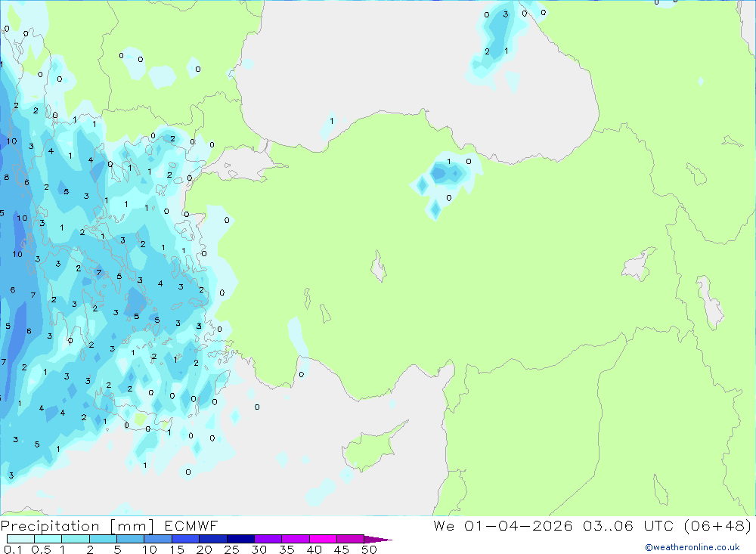
Task: Click the 'Precipitation [mm]' title text
Action: click(x=78, y=526)
